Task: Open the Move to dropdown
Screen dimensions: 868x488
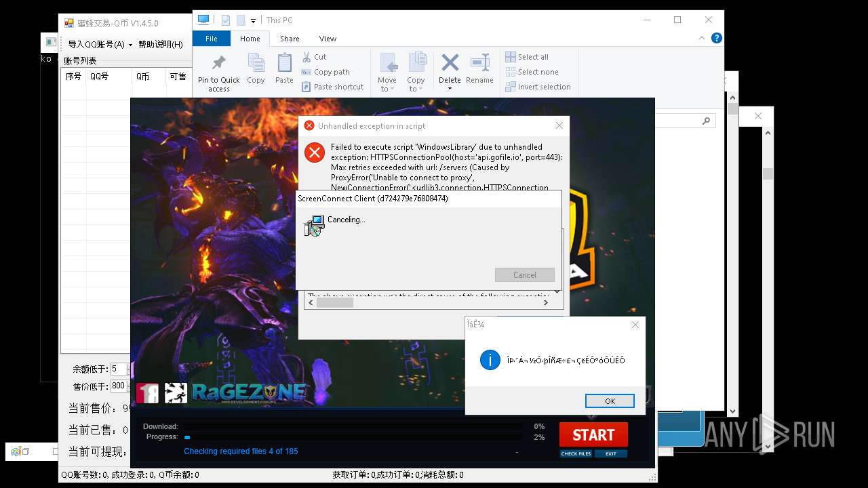Action: tap(387, 73)
